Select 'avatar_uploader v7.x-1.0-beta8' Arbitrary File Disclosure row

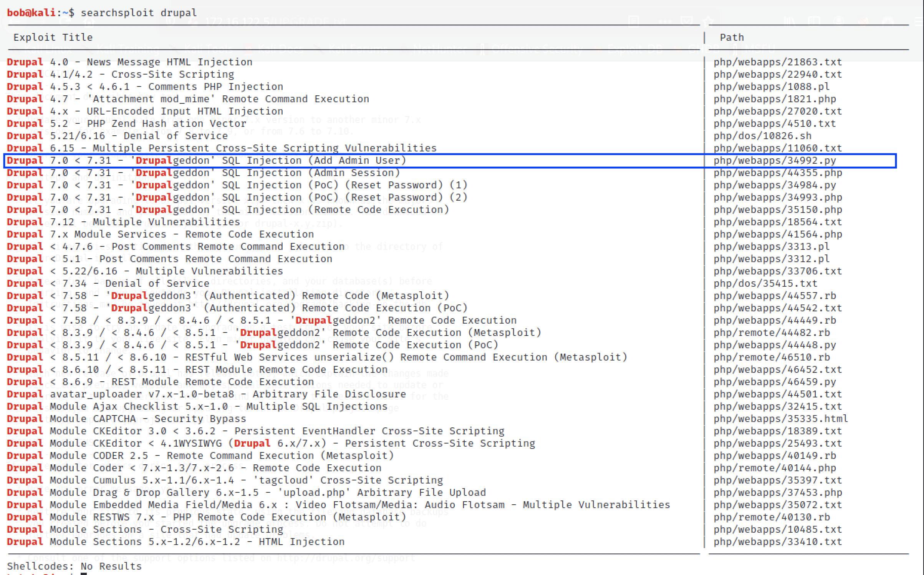tap(207, 394)
